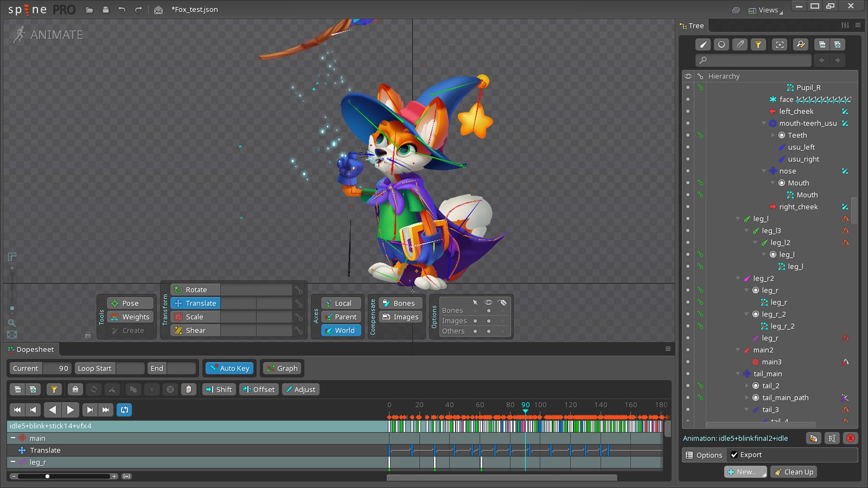Toggle the Auto Key button
The width and height of the screenshot is (868, 488).
tap(230, 368)
